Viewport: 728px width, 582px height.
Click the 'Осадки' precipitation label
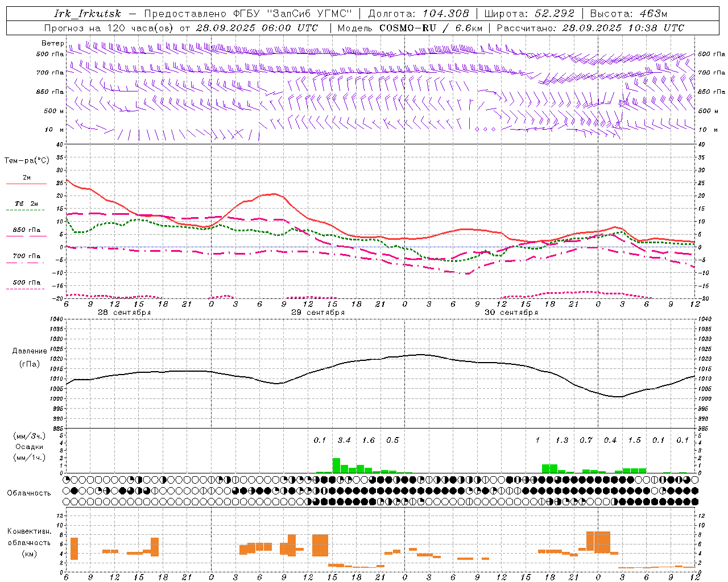pos(28,447)
